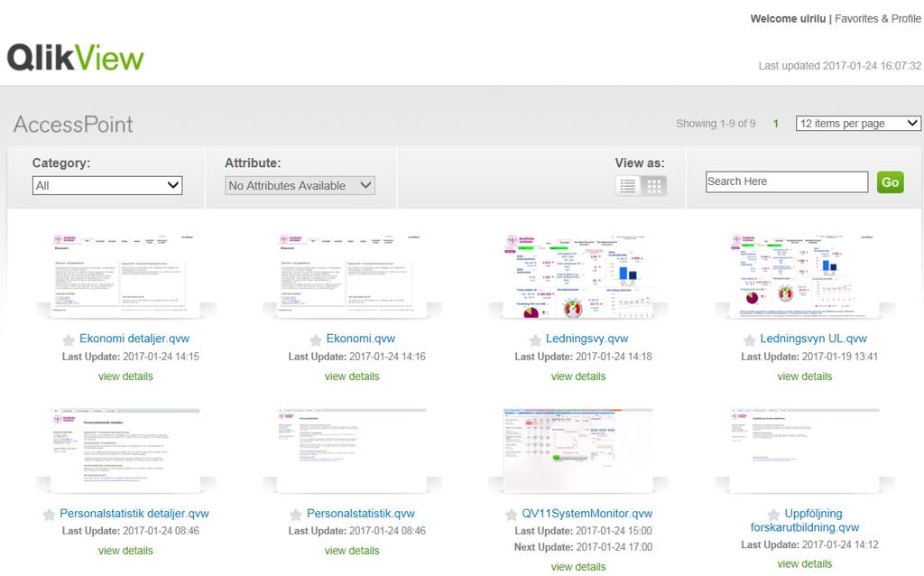Viewport: 924px width, 576px height.
Task: Click 'Showing 1-9 of 9' text
Action: pos(716,124)
